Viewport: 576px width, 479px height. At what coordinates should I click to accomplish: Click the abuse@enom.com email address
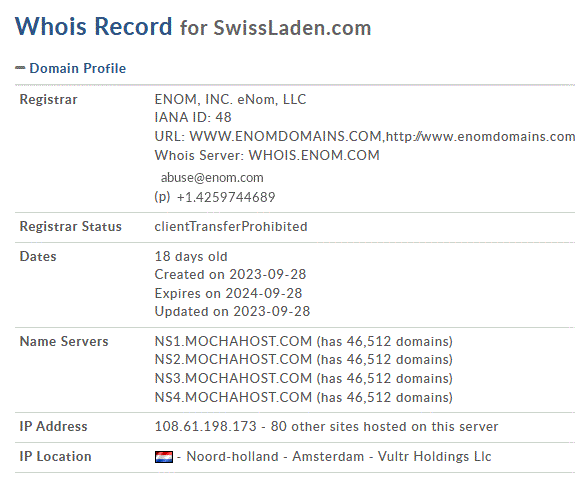[x=212, y=177]
